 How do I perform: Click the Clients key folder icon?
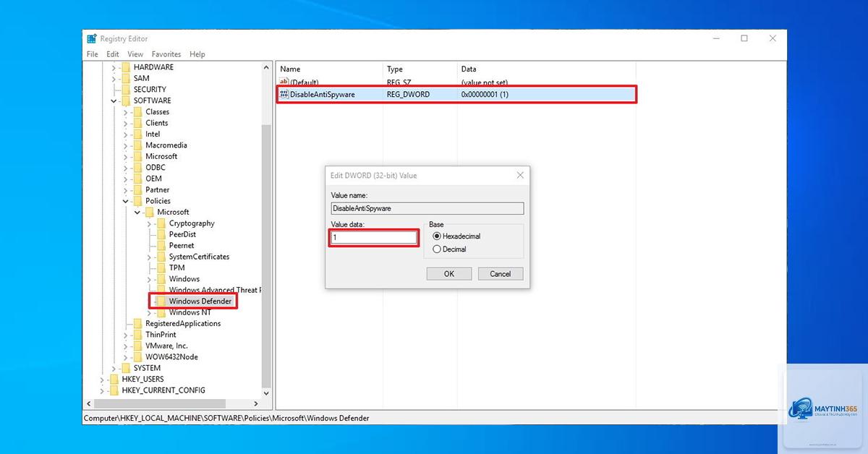[137, 123]
